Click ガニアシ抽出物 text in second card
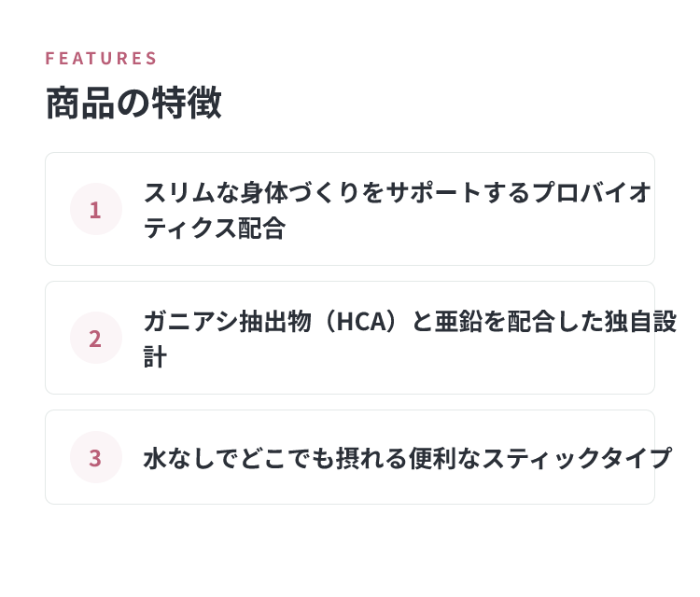 pyautogui.click(x=227, y=322)
